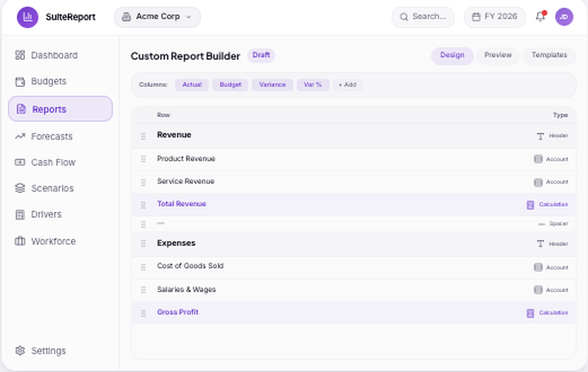Click the Account type icon for Product Revenue
Image resolution: width=588 pixels, height=372 pixels.
[x=538, y=159]
